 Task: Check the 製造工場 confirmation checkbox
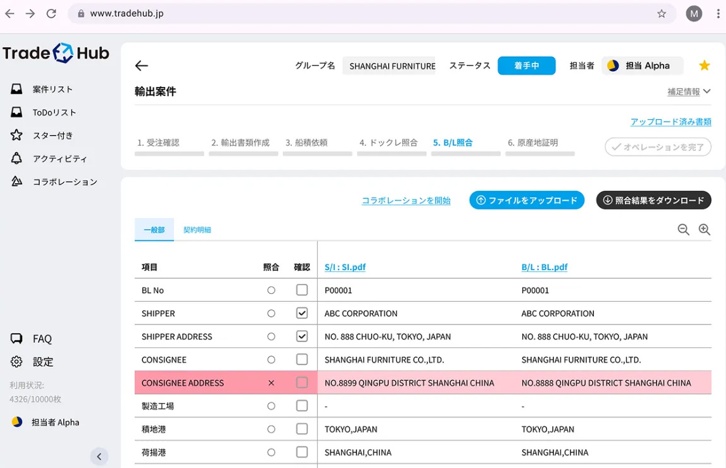302,406
